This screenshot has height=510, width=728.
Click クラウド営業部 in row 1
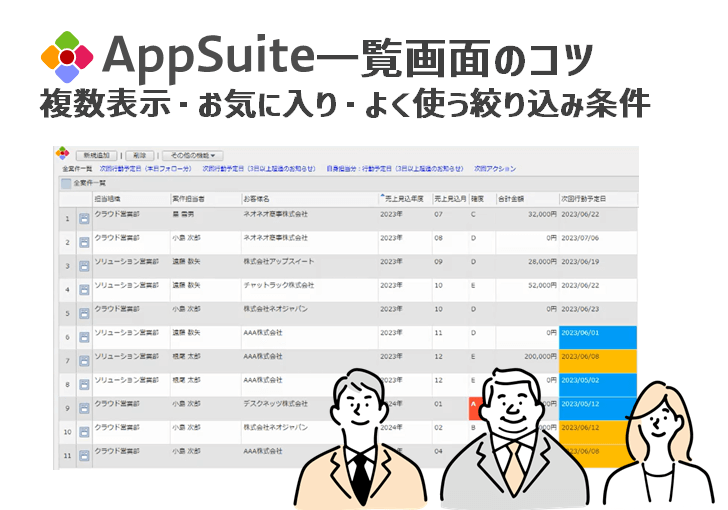[x=117, y=214]
